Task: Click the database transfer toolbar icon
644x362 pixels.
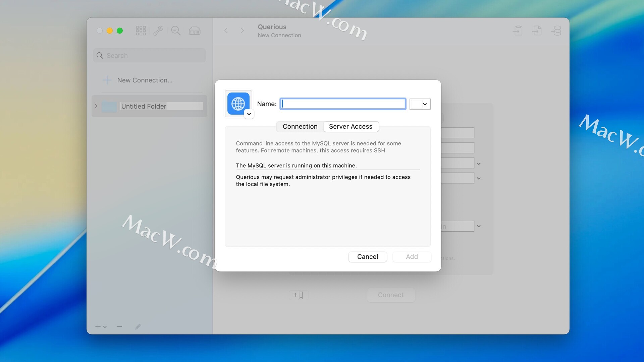Action: click(x=556, y=31)
